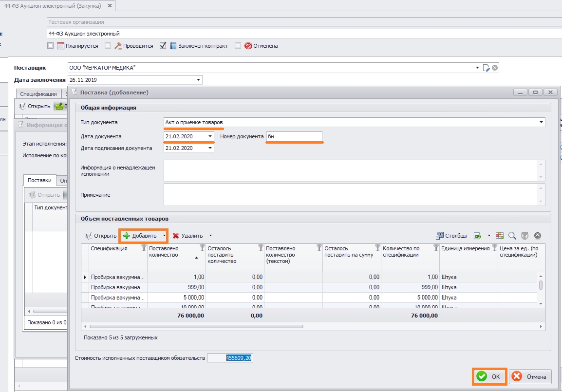Open the Тип документа dropdown arrow

[541, 122]
